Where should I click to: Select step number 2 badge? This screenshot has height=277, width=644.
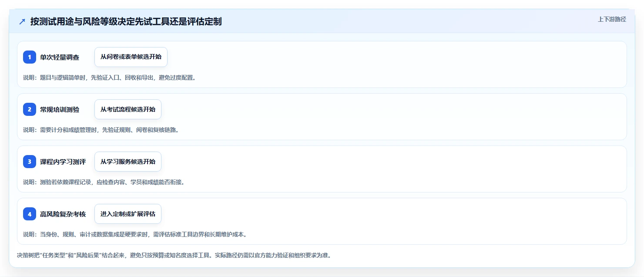coord(30,109)
